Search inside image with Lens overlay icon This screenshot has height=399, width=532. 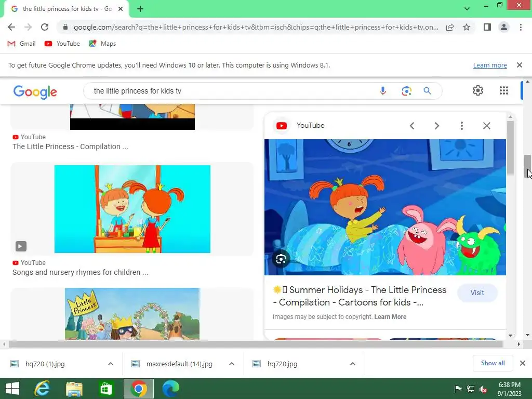pyautogui.click(x=281, y=259)
